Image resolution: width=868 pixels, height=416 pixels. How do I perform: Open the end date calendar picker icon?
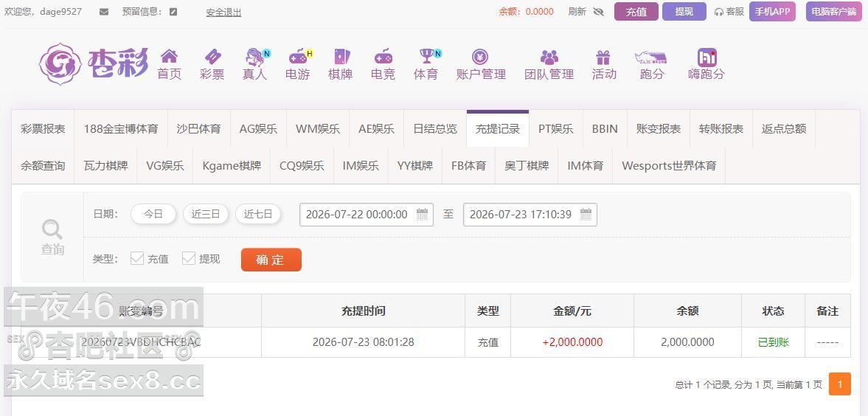586,215
